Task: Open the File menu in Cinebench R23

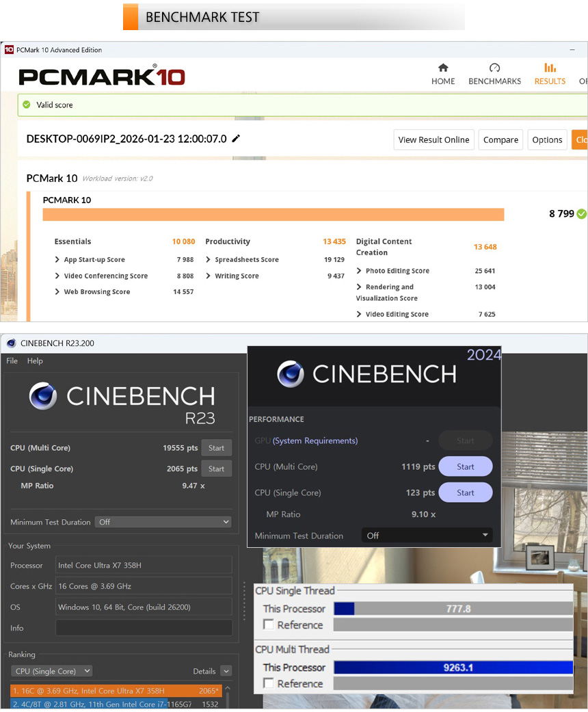Action: coord(12,361)
